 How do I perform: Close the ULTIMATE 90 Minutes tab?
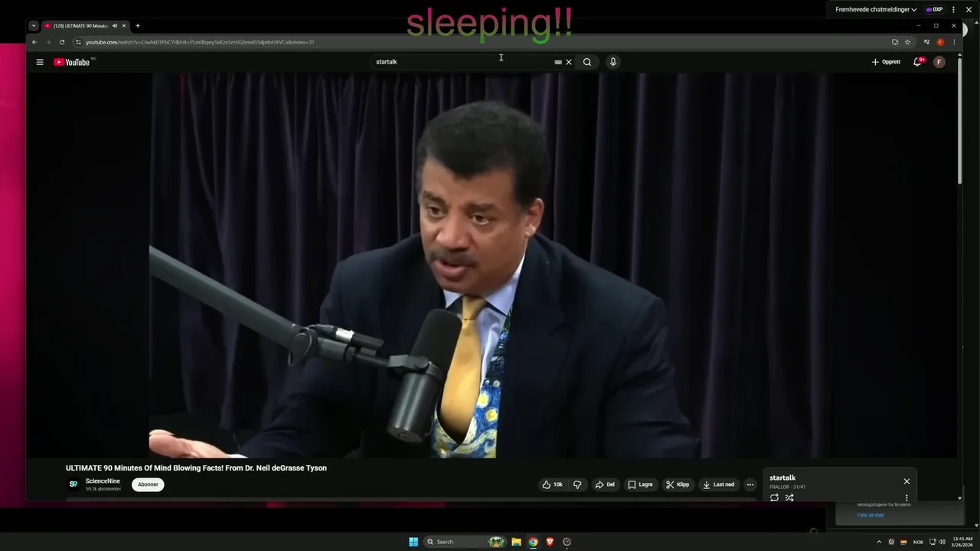[x=124, y=26]
